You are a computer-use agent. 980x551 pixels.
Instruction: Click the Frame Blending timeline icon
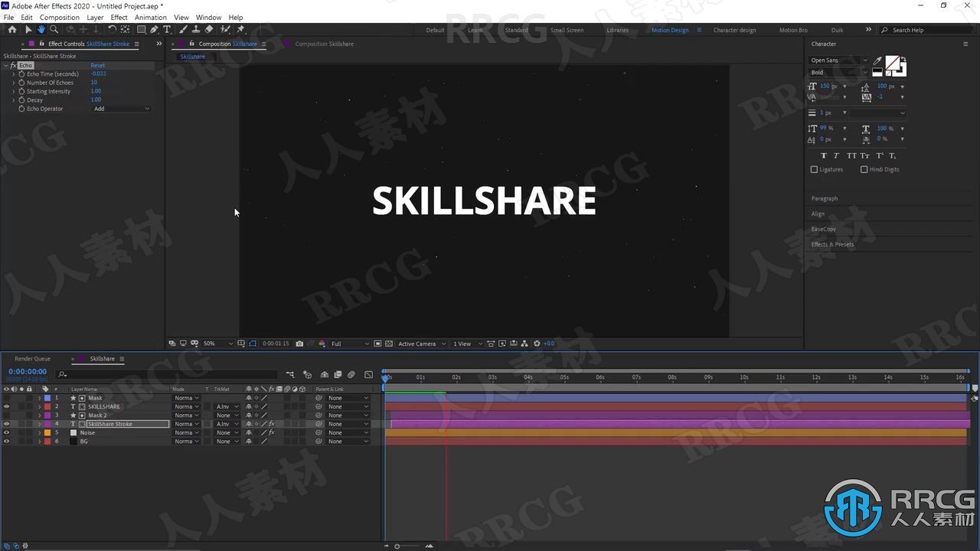click(x=338, y=375)
